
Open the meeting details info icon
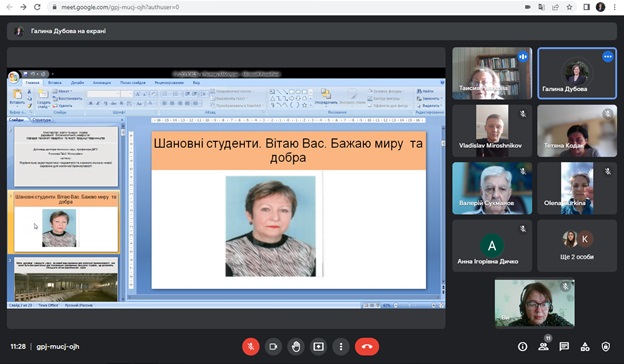(523, 346)
